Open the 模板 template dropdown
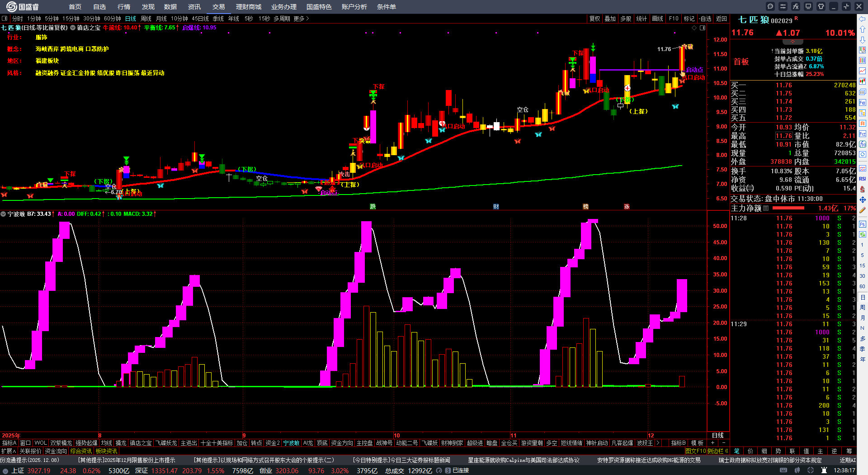Image resolution: width=868 pixels, height=475 pixels. [698, 443]
